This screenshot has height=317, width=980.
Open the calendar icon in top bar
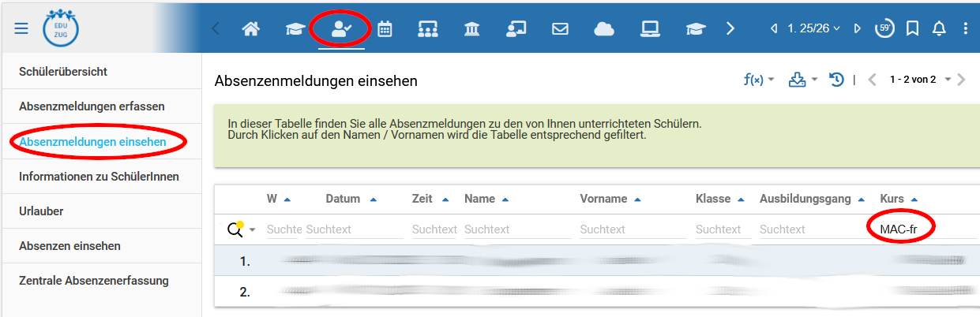385,29
